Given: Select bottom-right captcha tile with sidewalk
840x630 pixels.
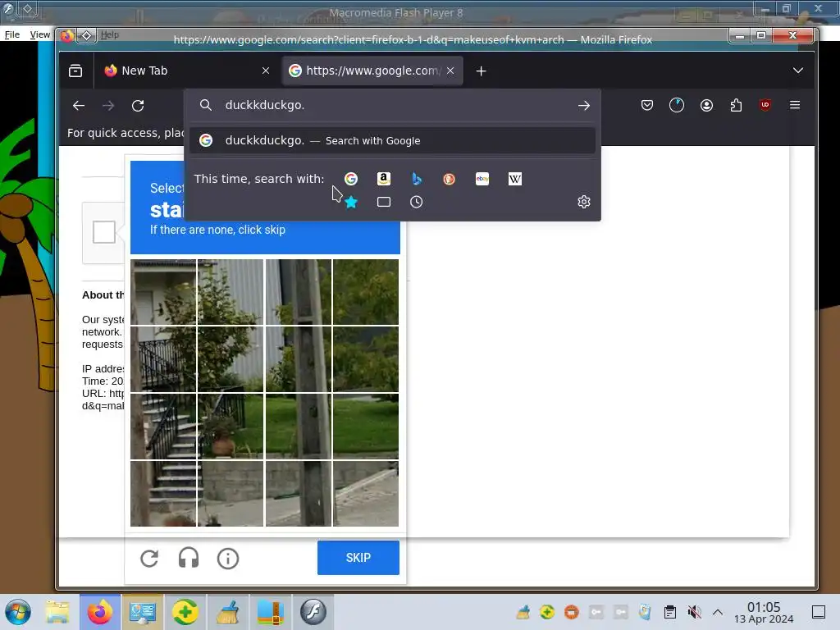Looking at the screenshot, I should (366, 494).
